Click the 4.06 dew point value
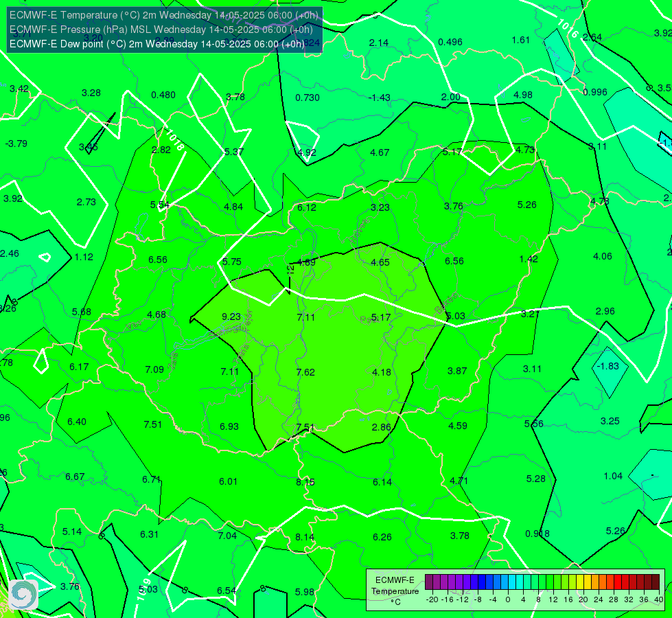Screen dimensions: 672x618 click(x=603, y=256)
